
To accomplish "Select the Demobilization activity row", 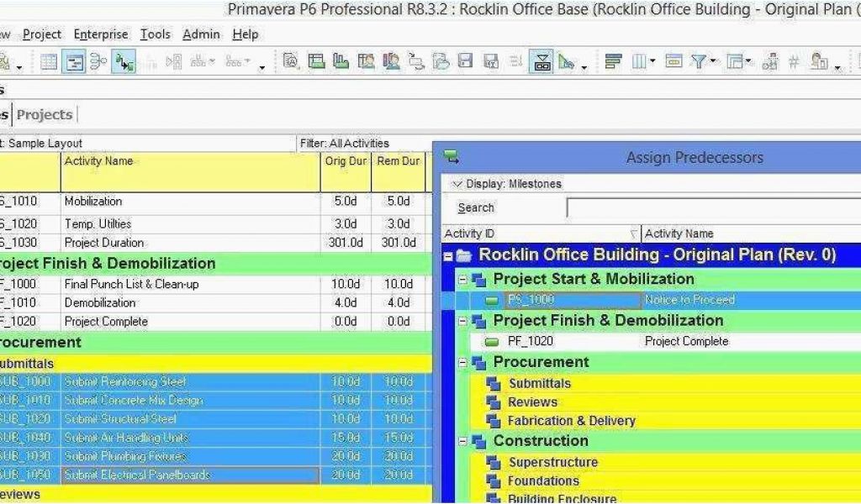I will click(214, 302).
